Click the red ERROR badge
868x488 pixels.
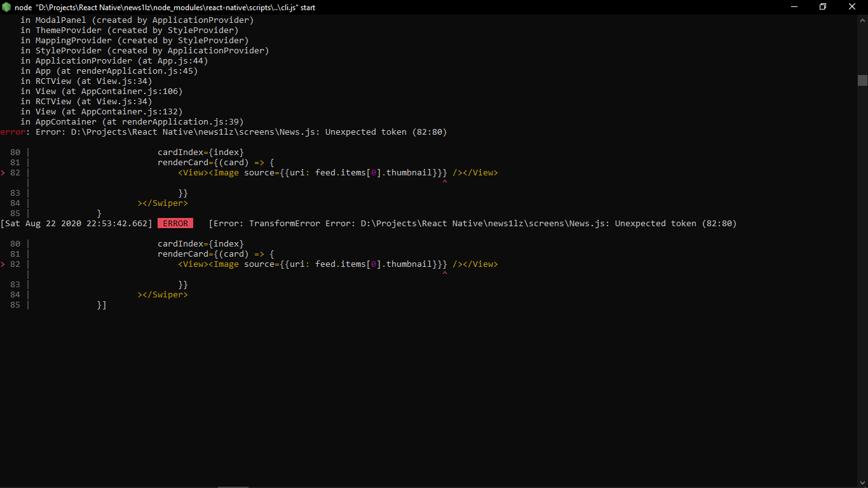click(175, 224)
